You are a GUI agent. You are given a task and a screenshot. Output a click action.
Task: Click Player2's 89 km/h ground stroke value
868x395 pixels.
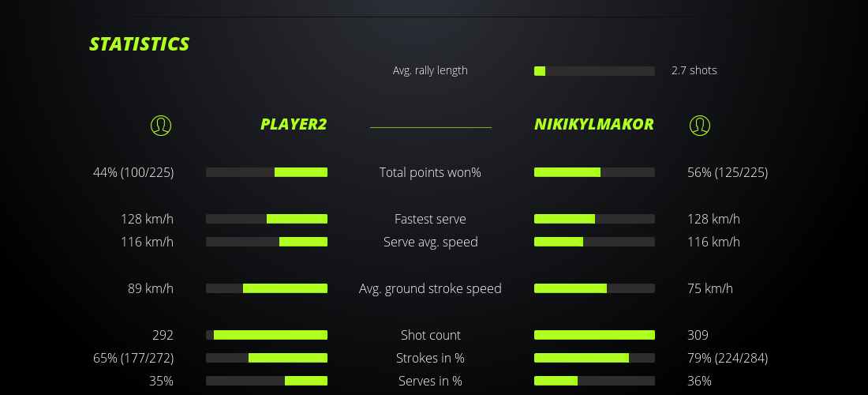click(151, 288)
